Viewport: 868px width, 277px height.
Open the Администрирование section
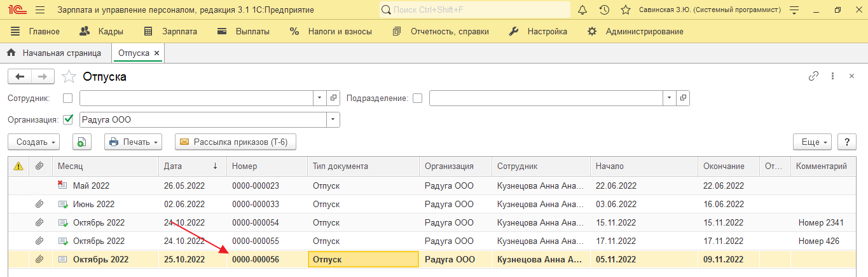tap(635, 31)
